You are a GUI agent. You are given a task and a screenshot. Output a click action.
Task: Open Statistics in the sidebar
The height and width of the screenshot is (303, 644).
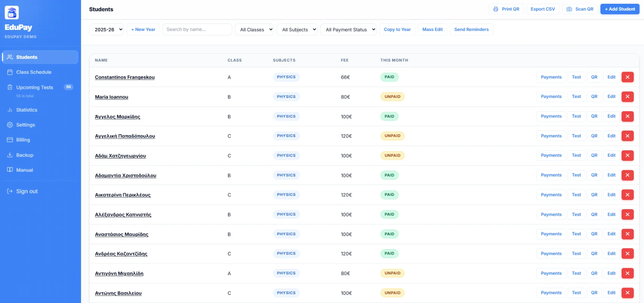pyautogui.click(x=40, y=110)
